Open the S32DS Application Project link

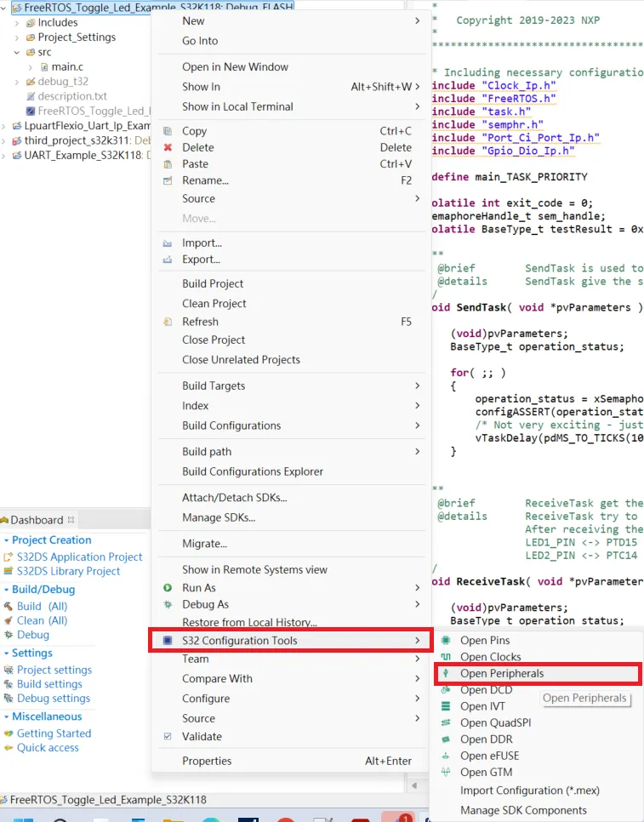(79, 557)
